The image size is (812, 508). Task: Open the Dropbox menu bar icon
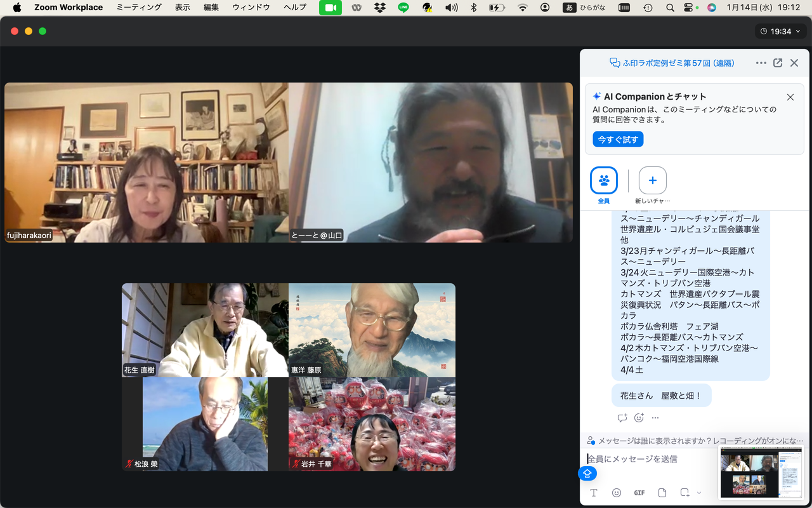(x=380, y=8)
